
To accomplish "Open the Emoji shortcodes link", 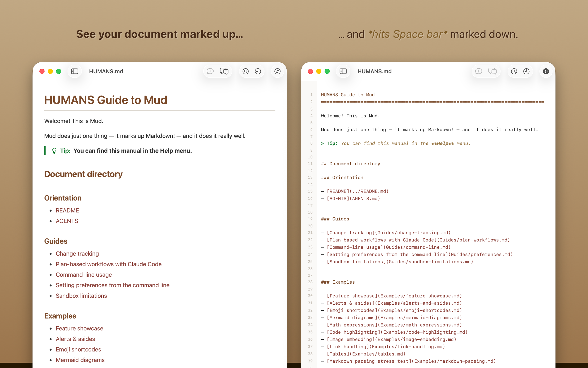I will pyautogui.click(x=78, y=350).
